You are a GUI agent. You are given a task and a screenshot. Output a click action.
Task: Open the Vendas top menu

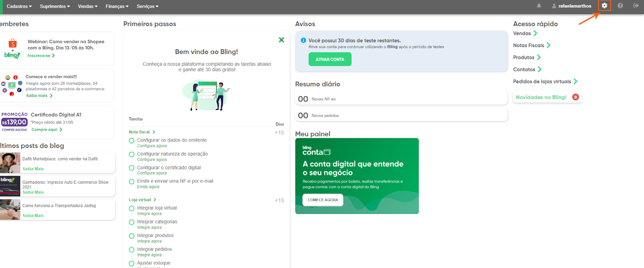(87, 6)
